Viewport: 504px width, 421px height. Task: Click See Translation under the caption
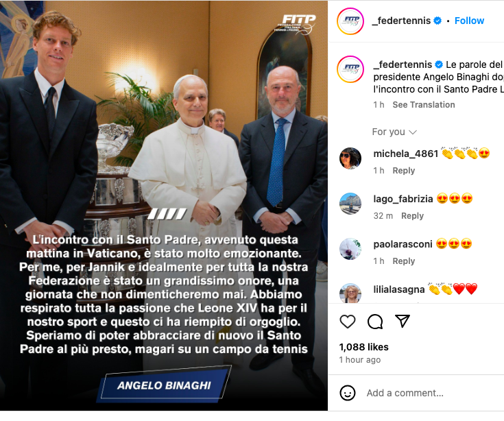coord(424,105)
